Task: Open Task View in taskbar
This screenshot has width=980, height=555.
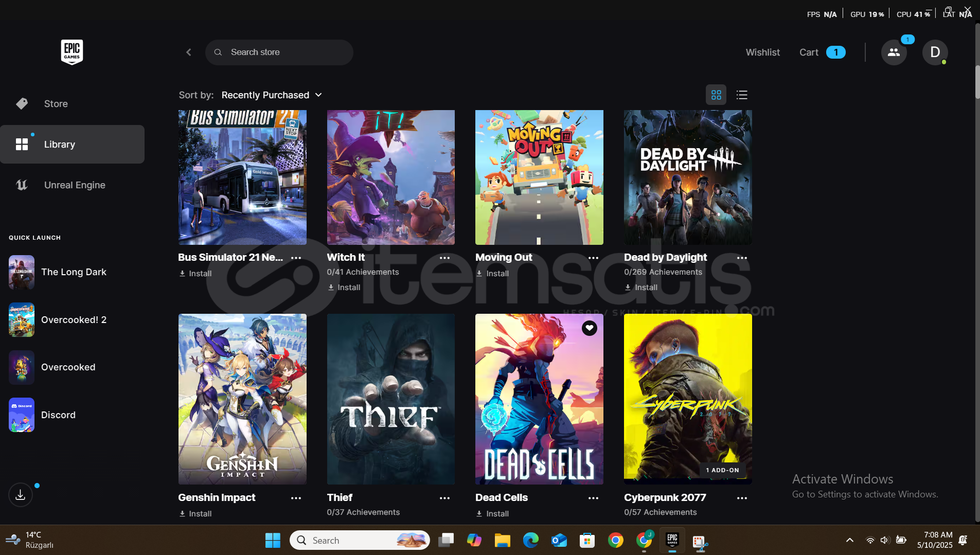Action: pyautogui.click(x=446, y=541)
